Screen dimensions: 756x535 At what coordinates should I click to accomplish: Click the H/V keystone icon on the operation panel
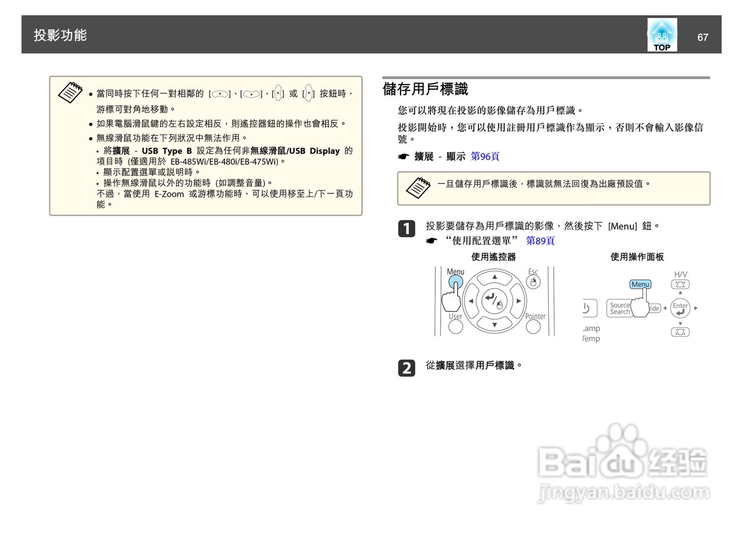click(x=680, y=284)
